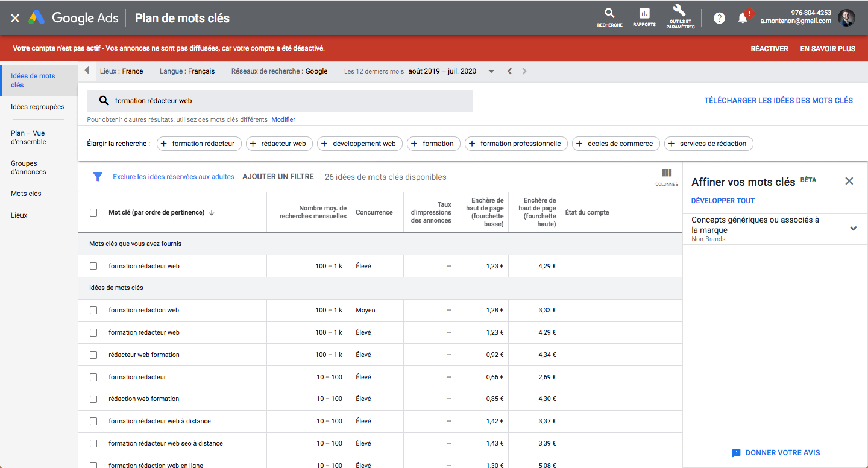Click AJOUTER UN FILTRE
This screenshot has width=868, height=468.
pyautogui.click(x=278, y=177)
